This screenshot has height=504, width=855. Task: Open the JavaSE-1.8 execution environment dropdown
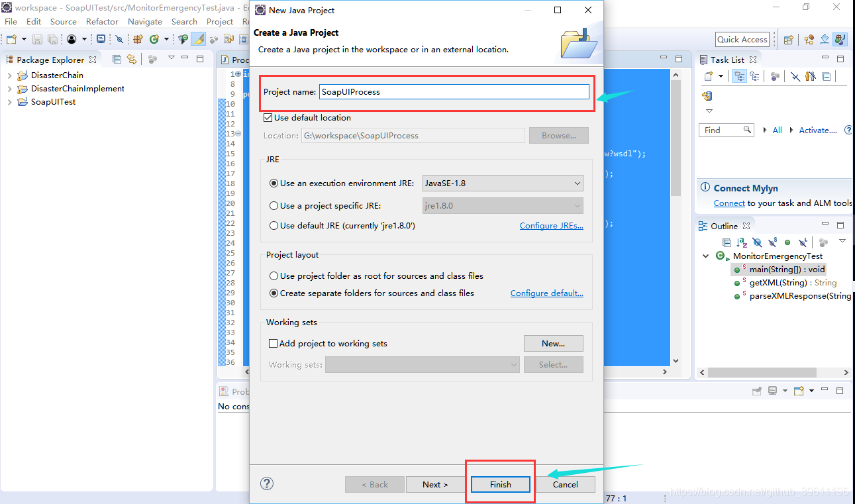pyautogui.click(x=503, y=183)
